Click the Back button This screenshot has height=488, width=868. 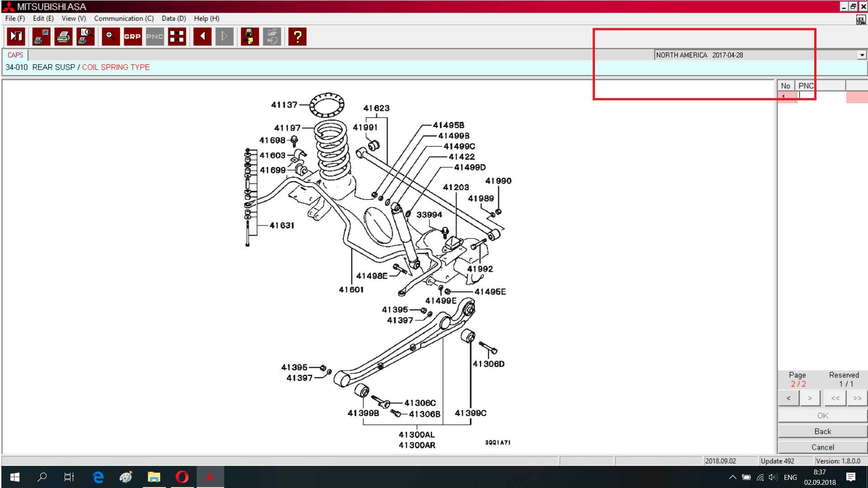click(822, 432)
